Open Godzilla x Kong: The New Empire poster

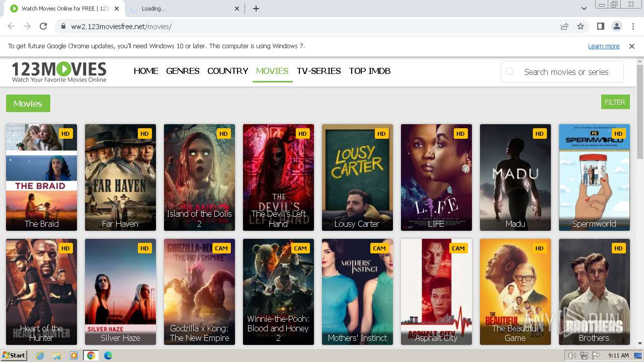(x=199, y=292)
